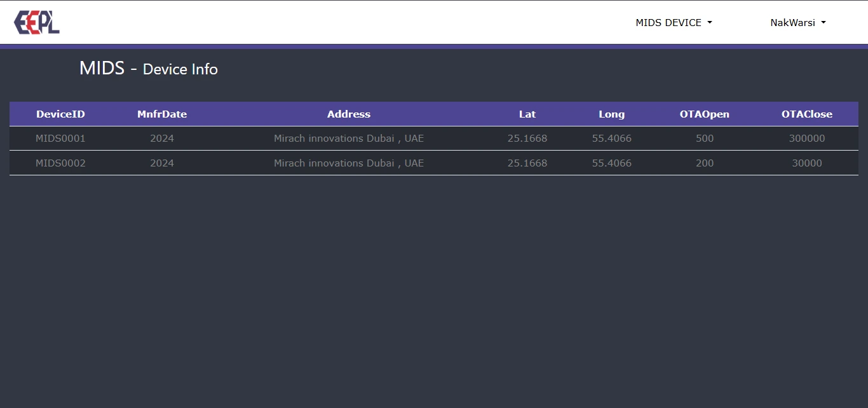Image resolution: width=868 pixels, height=408 pixels.
Task: Select the MIDS0002 device ID cell
Action: (60, 163)
